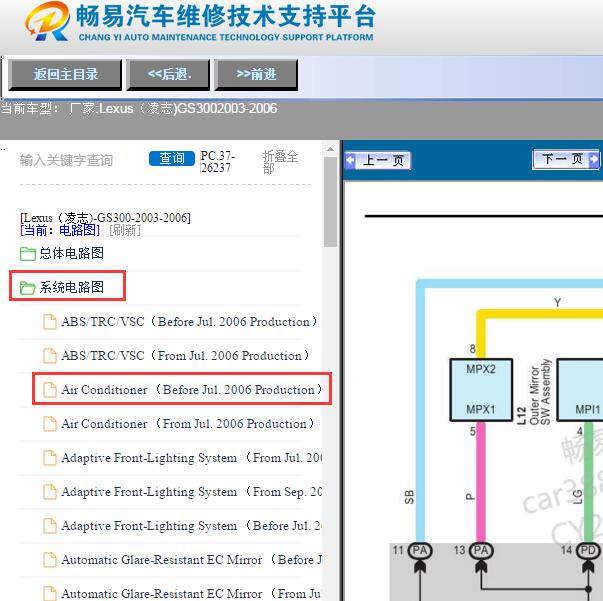The image size is (603, 601).
Task: Collapse all tree items via 折叠全部
Action: pyautogui.click(x=280, y=162)
